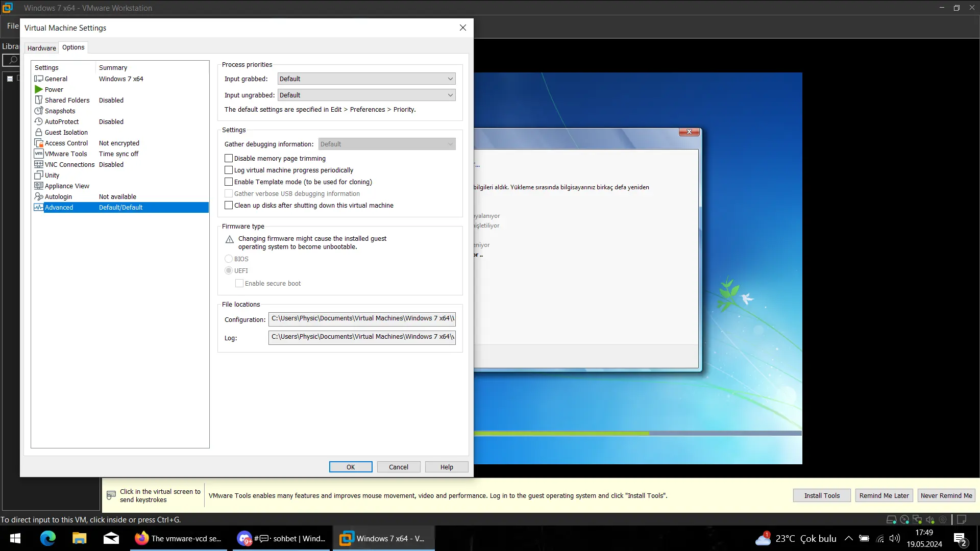Click the hard disk status bar icon

tap(891, 519)
